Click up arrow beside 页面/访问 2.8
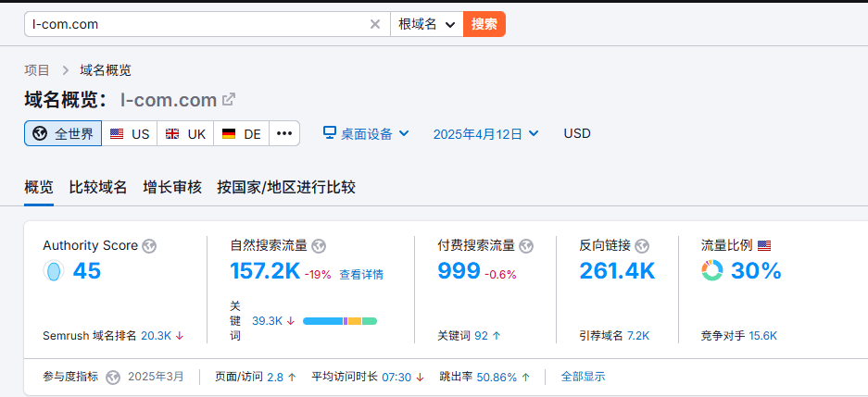Viewport: 868px width, 397px height. click(x=292, y=377)
